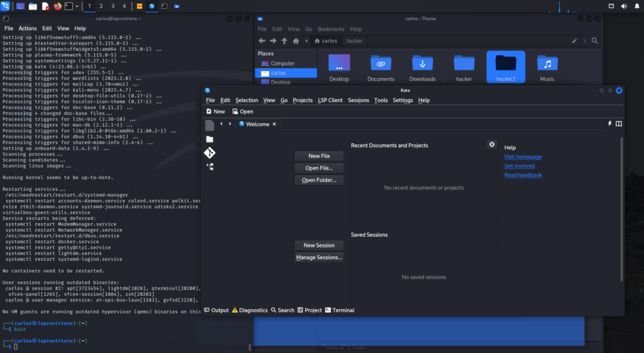Select the hacker2 folder in Thunar
The width and height of the screenshot is (644, 353).
(x=506, y=67)
